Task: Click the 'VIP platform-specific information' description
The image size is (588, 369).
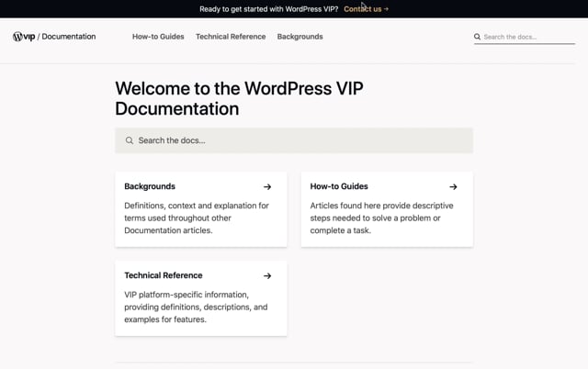Action: coord(196,307)
